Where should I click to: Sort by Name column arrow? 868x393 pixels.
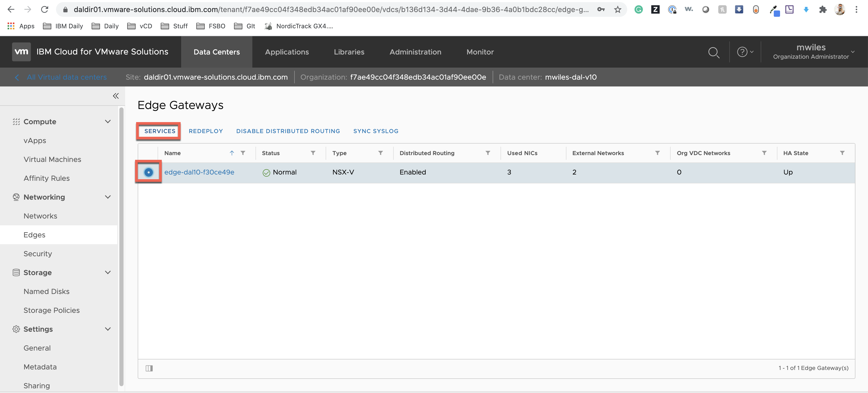[x=231, y=153]
